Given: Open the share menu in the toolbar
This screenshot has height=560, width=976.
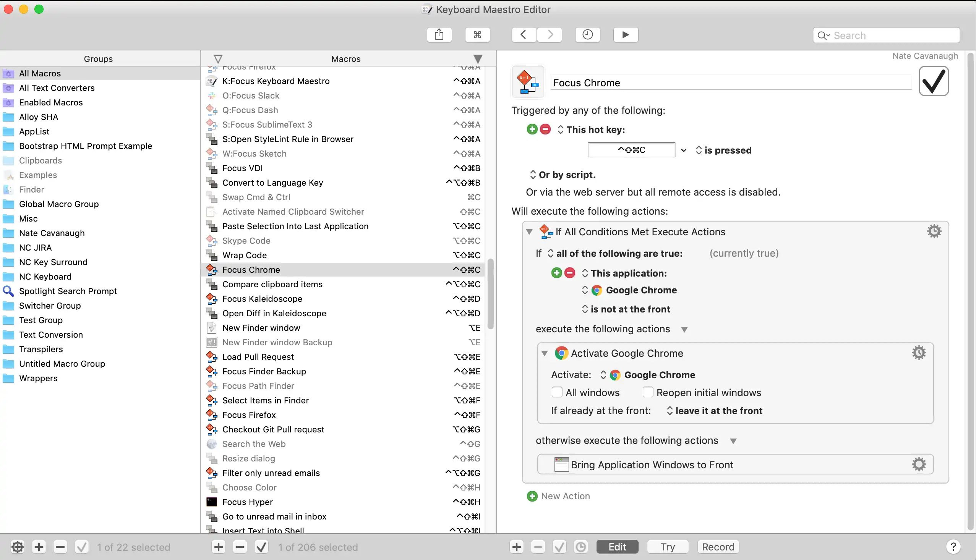Looking at the screenshot, I should 439,34.
